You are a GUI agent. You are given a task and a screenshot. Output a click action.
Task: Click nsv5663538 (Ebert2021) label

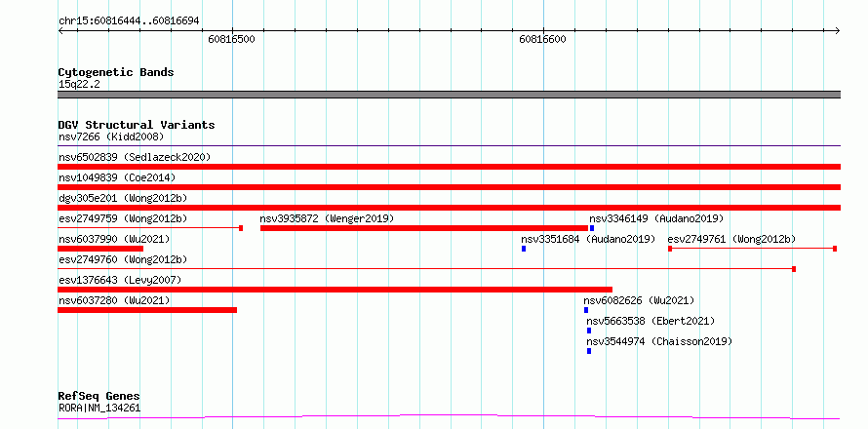pyautogui.click(x=651, y=321)
